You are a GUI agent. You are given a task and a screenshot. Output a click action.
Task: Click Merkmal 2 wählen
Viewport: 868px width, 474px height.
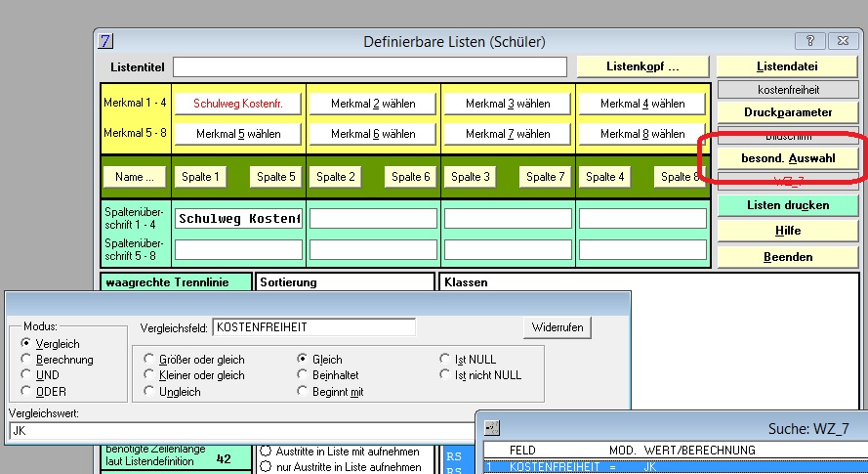[373, 104]
